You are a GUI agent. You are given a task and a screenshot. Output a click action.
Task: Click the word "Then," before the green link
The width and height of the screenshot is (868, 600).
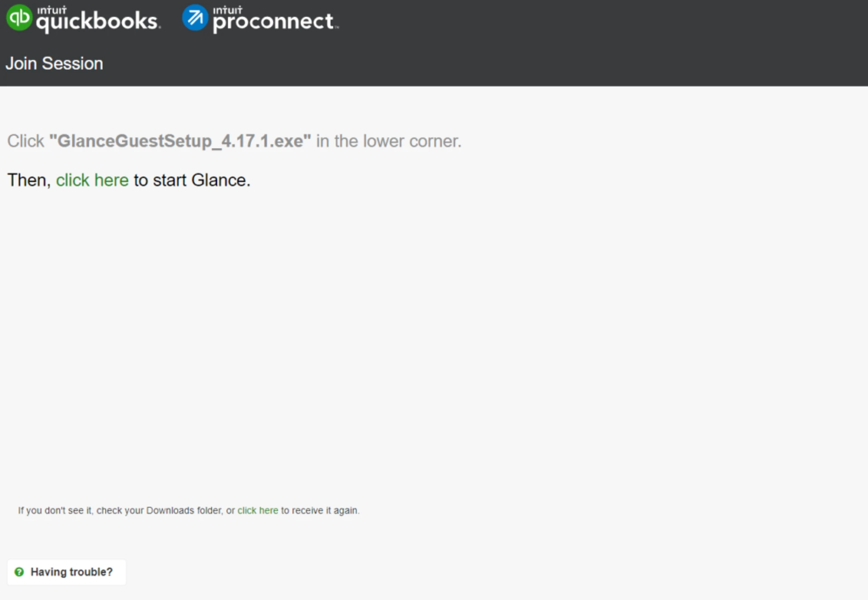29,180
